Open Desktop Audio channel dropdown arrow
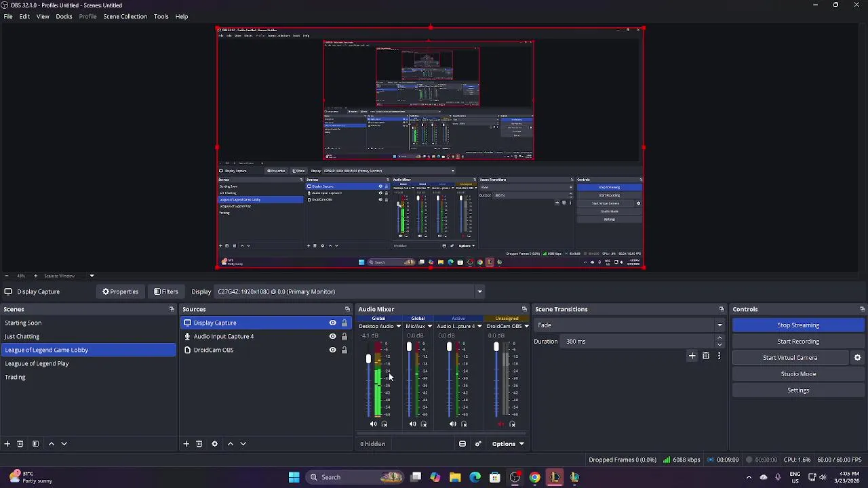Viewport: 868px width, 488px height. coord(399,327)
